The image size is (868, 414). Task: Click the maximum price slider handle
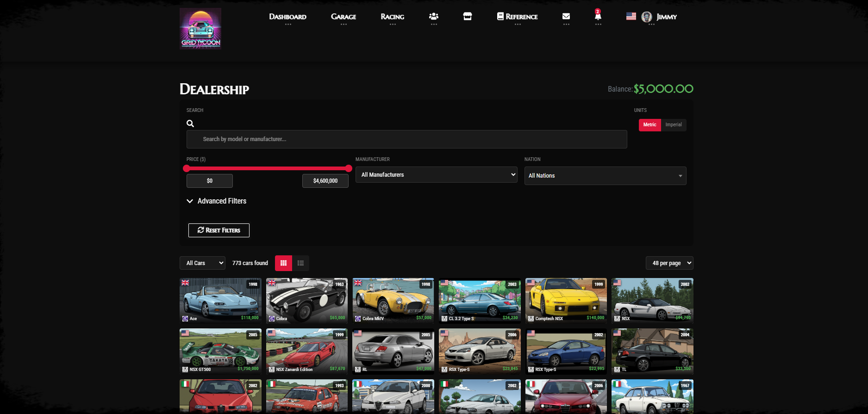click(x=349, y=168)
